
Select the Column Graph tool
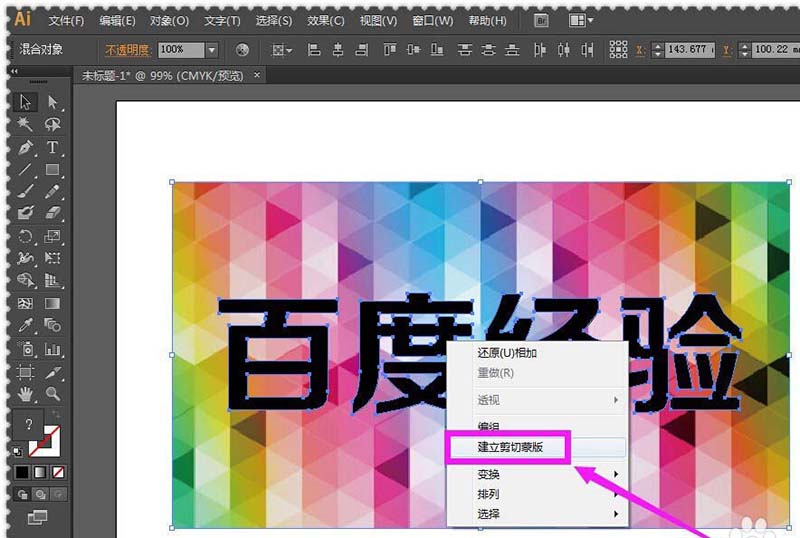tap(53, 349)
